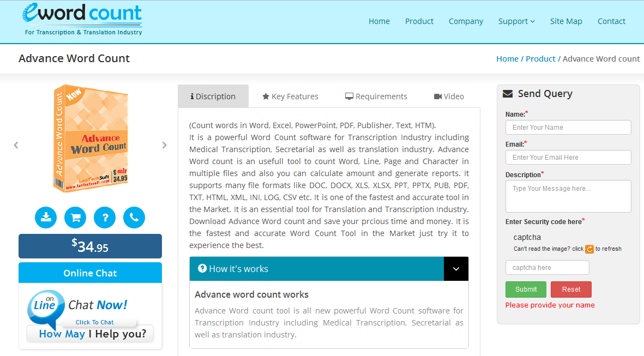Screen dimensions: 644x356
Task: Click the captcha input field
Action: click(x=547, y=268)
